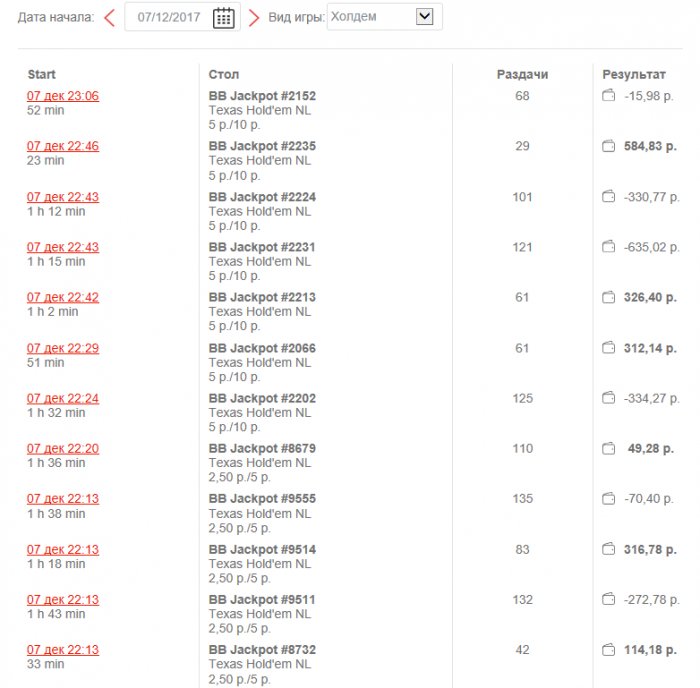700x688 pixels.
Task: Open session link 07 дек 22:20
Action: (x=63, y=449)
